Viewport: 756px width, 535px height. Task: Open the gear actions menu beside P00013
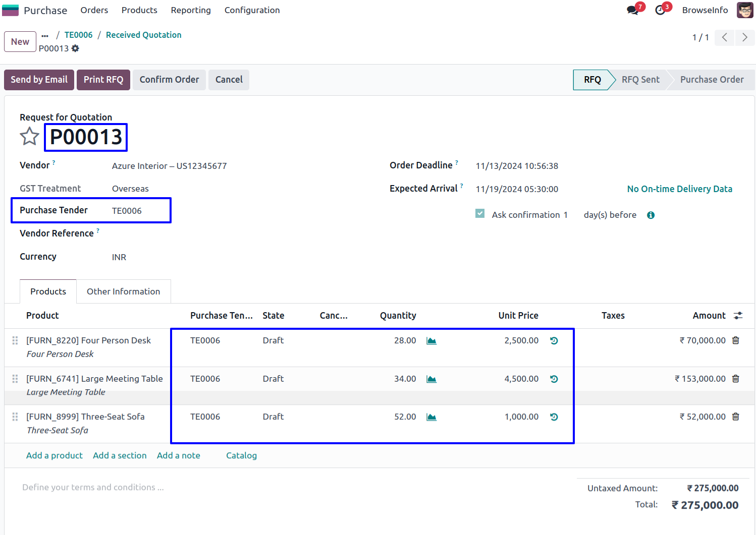click(x=75, y=48)
